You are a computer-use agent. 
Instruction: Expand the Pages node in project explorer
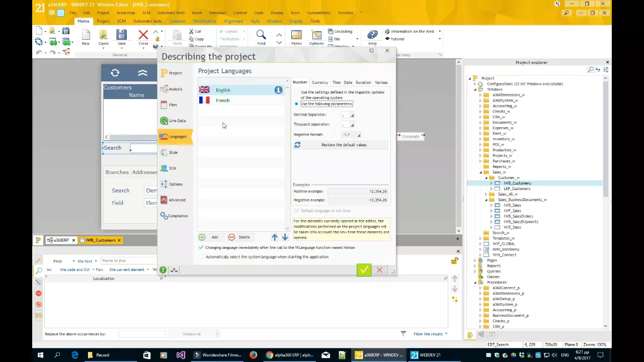[x=475, y=260]
